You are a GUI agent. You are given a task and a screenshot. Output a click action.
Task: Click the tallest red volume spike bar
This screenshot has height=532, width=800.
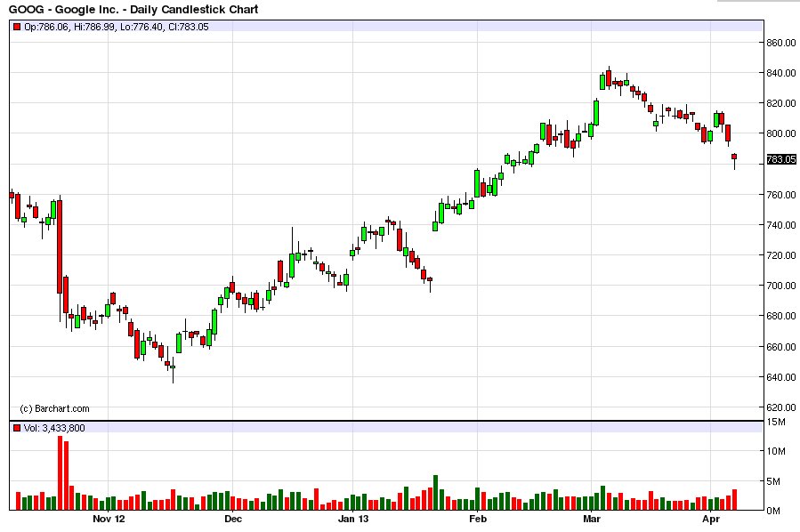click(x=60, y=472)
